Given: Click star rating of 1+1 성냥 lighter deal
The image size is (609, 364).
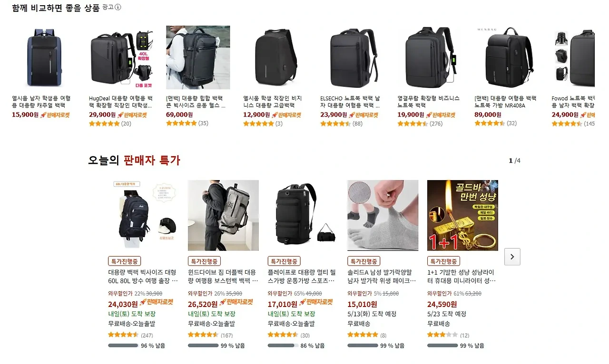Looking at the screenshot, I should (x=442, y=335).
